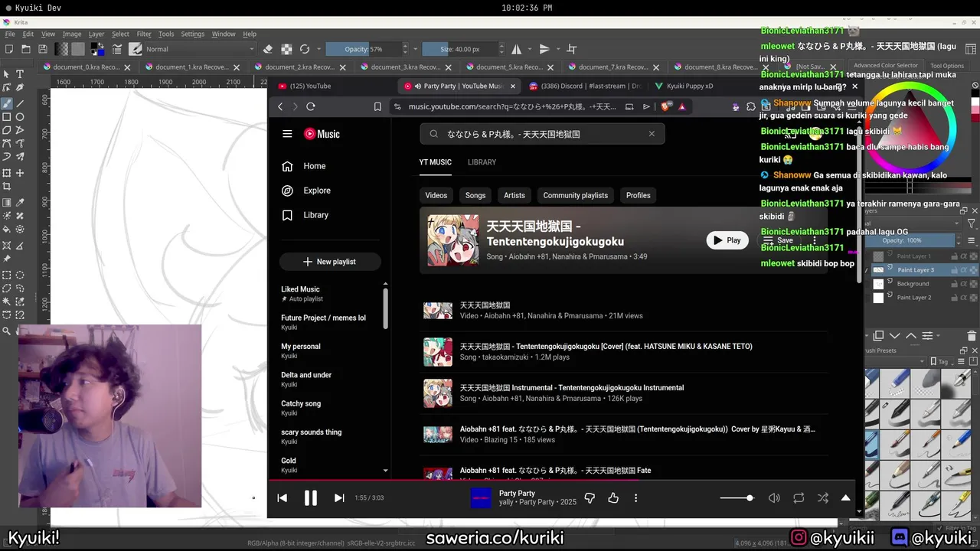This screenshot has width=980, height=551.
Task: Toggle repeat in YouTube Music player
Action: [x=799, y=498]
